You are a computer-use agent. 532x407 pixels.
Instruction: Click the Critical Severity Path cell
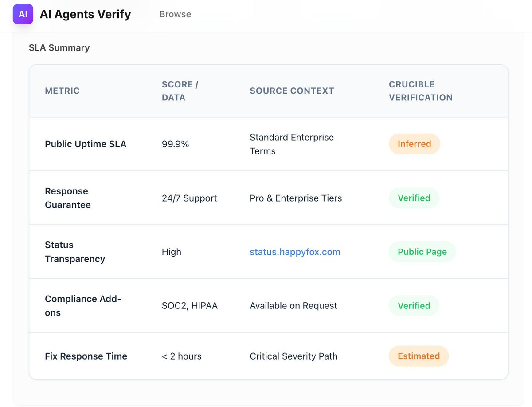[293, 356]
